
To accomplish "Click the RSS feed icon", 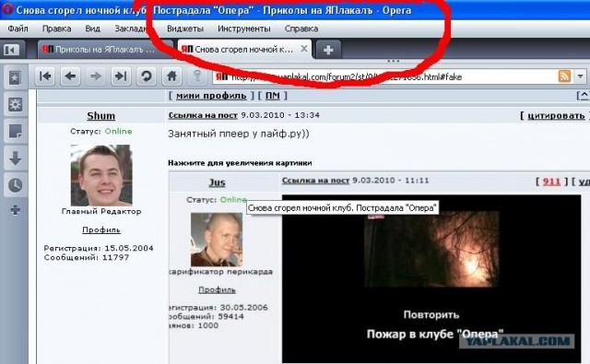I will click(x=564, y=76).
